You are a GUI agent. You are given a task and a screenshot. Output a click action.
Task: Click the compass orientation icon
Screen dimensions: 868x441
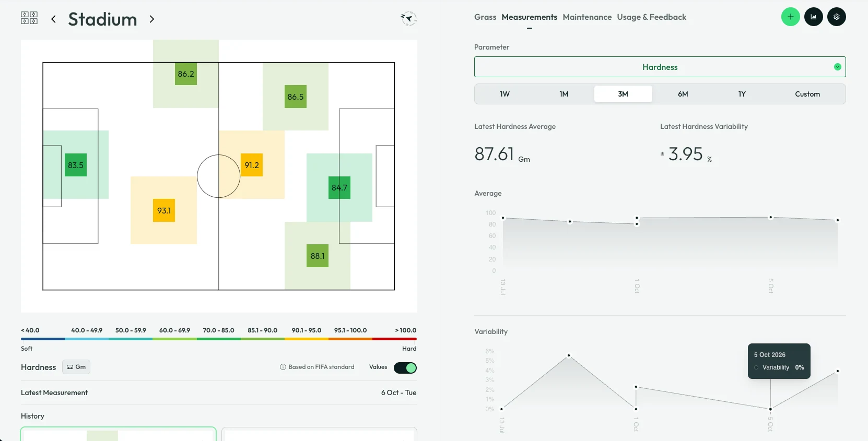click(408, 19)
